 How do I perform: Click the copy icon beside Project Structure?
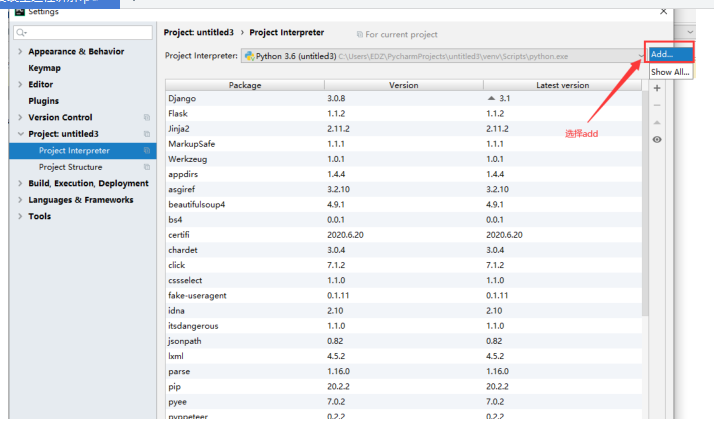pyautogui.click(x=147, y=167)
